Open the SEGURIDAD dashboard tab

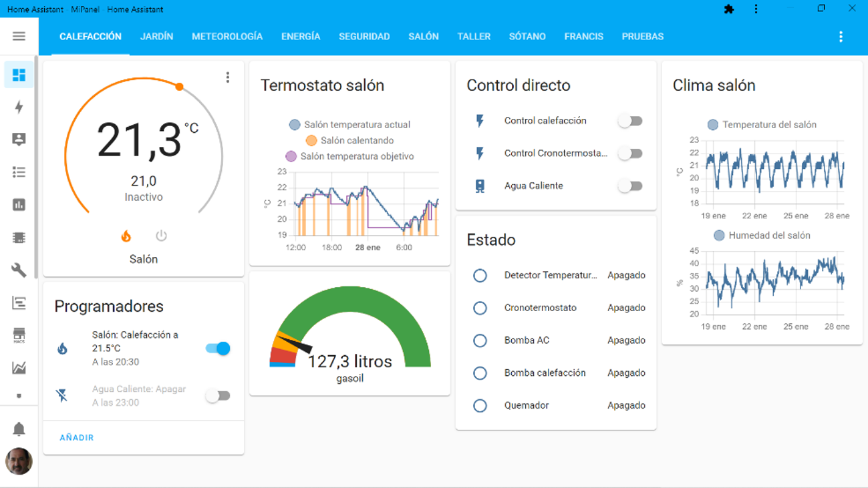(x=364, y=37)
